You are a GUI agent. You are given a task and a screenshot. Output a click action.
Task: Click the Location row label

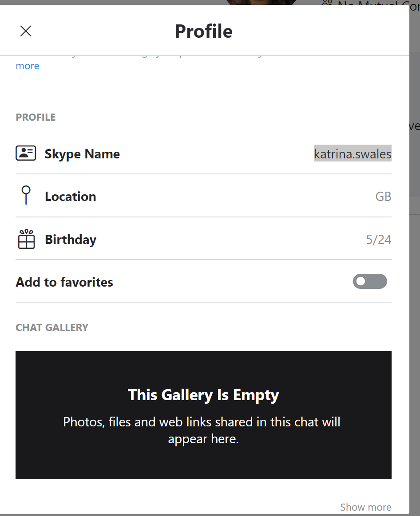click(71, 197)
